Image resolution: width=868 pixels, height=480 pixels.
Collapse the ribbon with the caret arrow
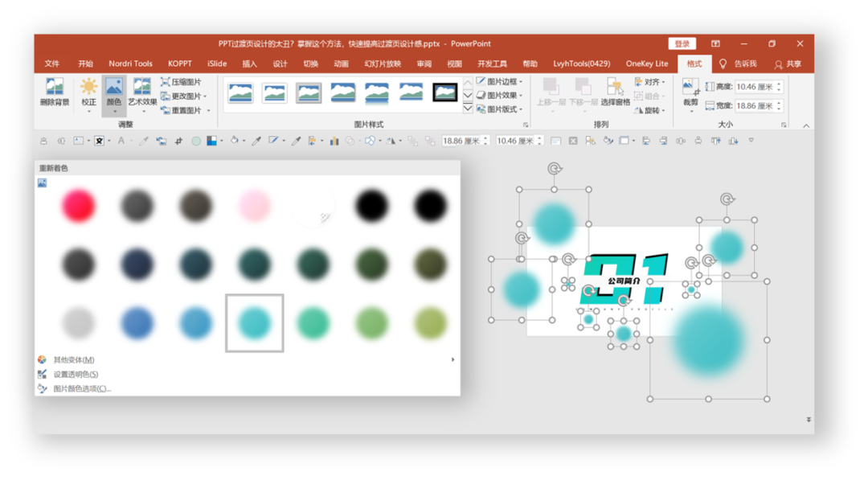point(806,126)
